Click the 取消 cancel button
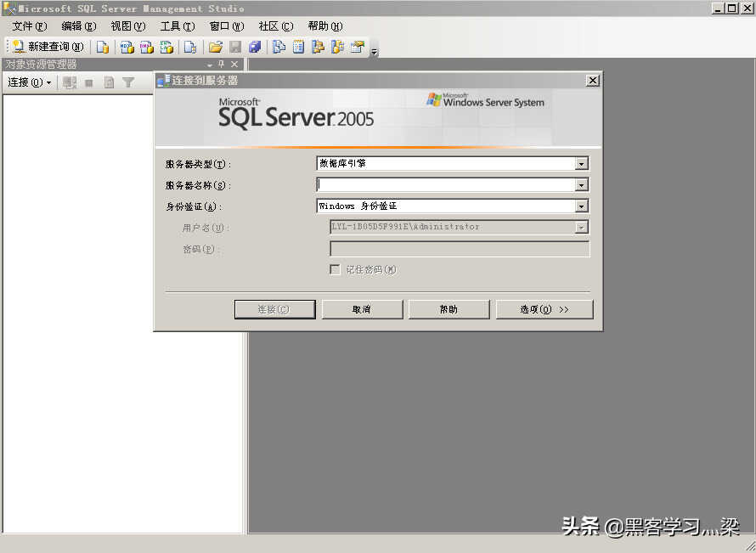 pyautogui.click(x=362, y=309)
